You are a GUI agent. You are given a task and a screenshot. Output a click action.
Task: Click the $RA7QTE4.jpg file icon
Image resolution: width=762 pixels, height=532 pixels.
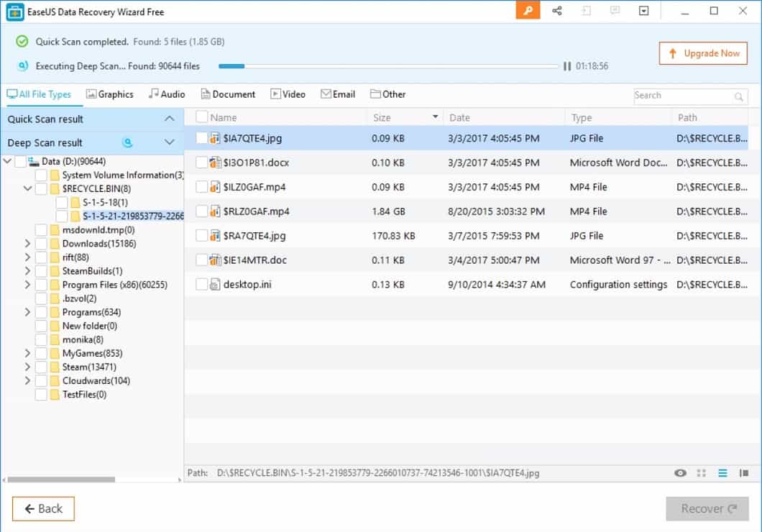click(215, 236)
